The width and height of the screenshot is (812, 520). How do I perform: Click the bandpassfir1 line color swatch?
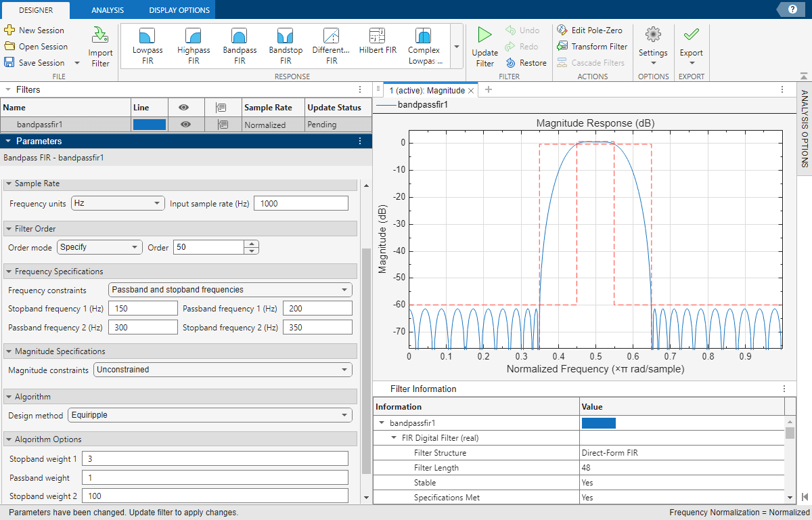[148, 124]
